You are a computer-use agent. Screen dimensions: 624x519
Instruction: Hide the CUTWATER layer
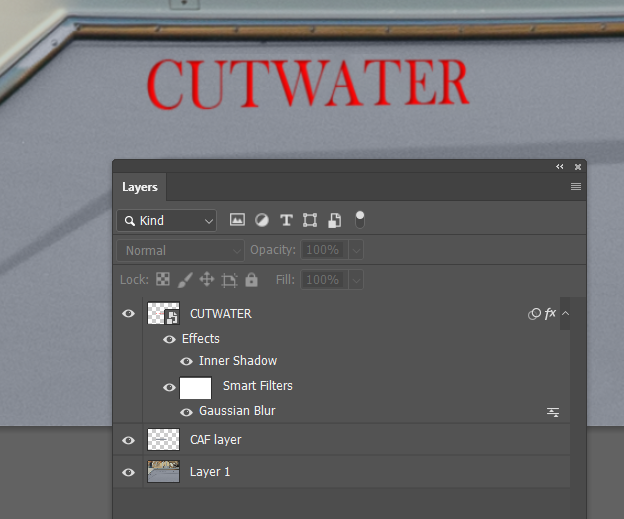point(128,314)
